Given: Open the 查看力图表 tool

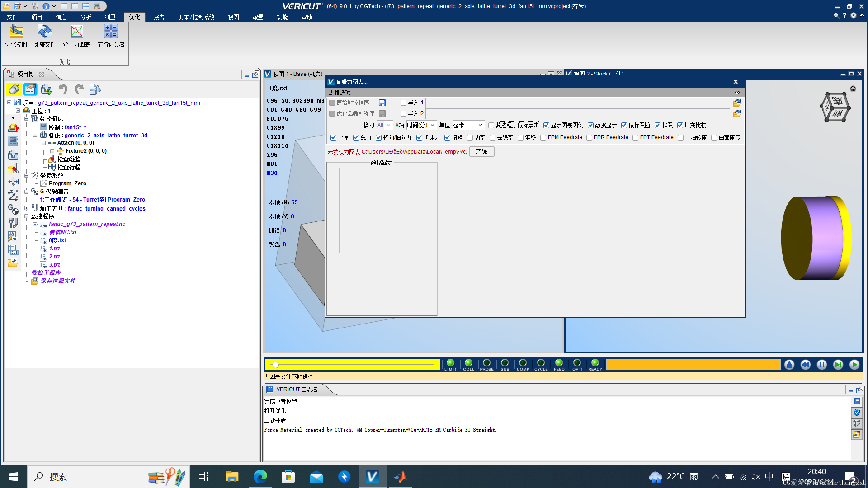Looking at the screenshot, I should (x=76, y=36).
